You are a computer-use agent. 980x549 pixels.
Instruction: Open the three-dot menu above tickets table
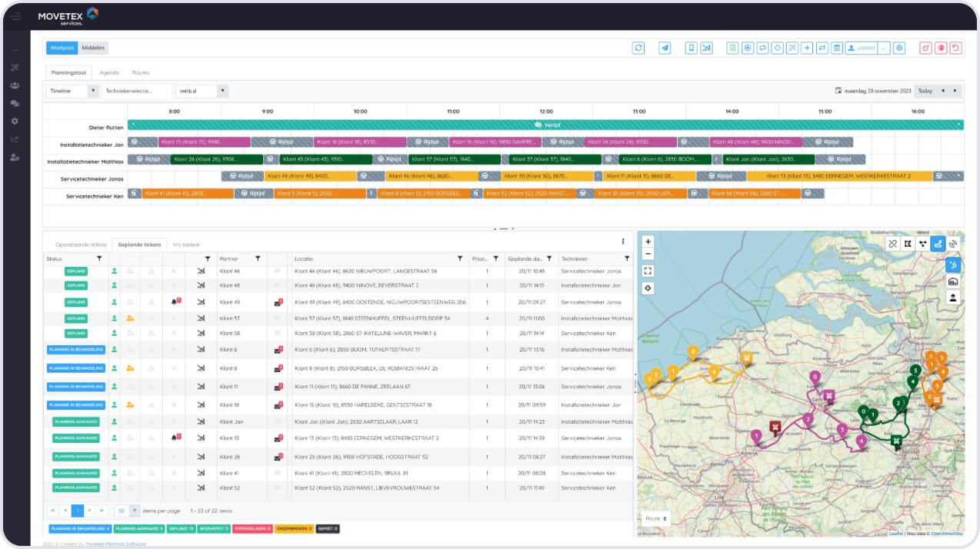623,241
